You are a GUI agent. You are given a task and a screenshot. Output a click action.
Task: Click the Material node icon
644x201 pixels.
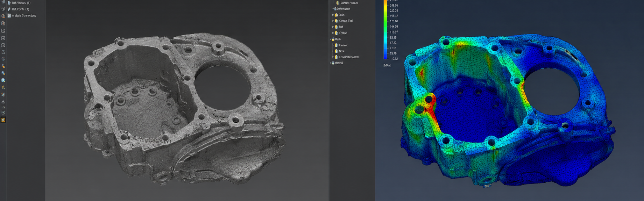[333, 63]
